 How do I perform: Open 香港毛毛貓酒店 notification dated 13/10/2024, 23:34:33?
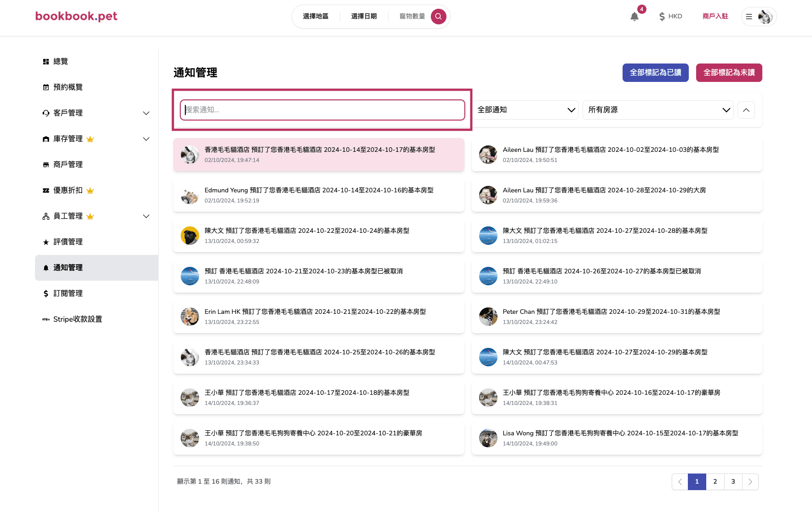(x=319, y=357)
